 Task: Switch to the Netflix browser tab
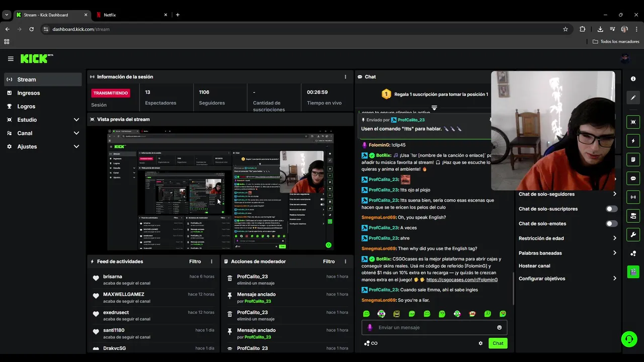click(x=131, y=15)
